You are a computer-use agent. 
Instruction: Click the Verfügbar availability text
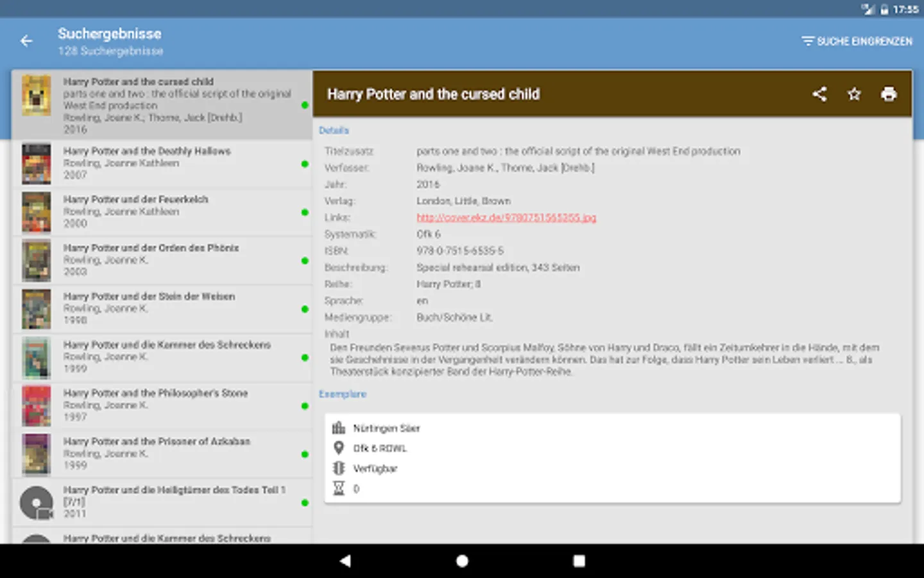(x=375, y=469)
